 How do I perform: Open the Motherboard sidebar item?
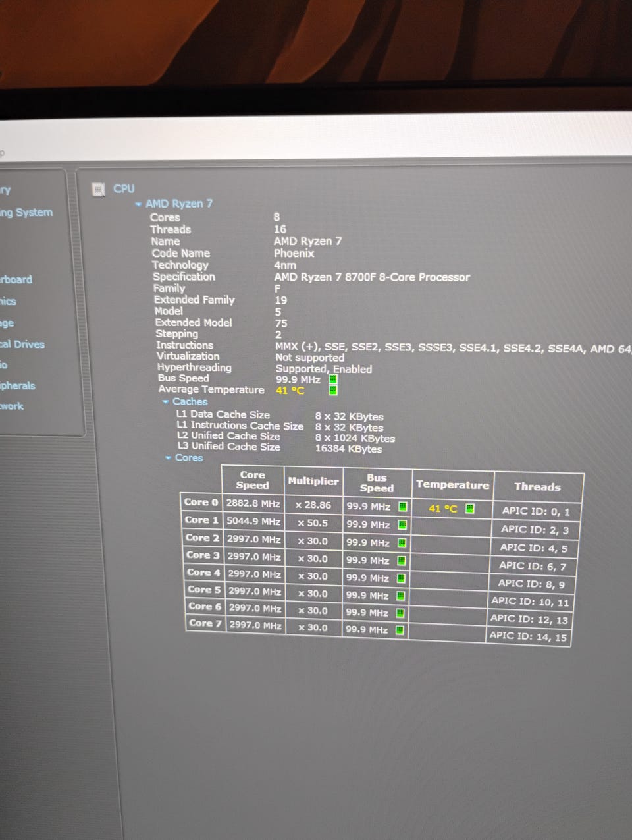coord(16,279)
